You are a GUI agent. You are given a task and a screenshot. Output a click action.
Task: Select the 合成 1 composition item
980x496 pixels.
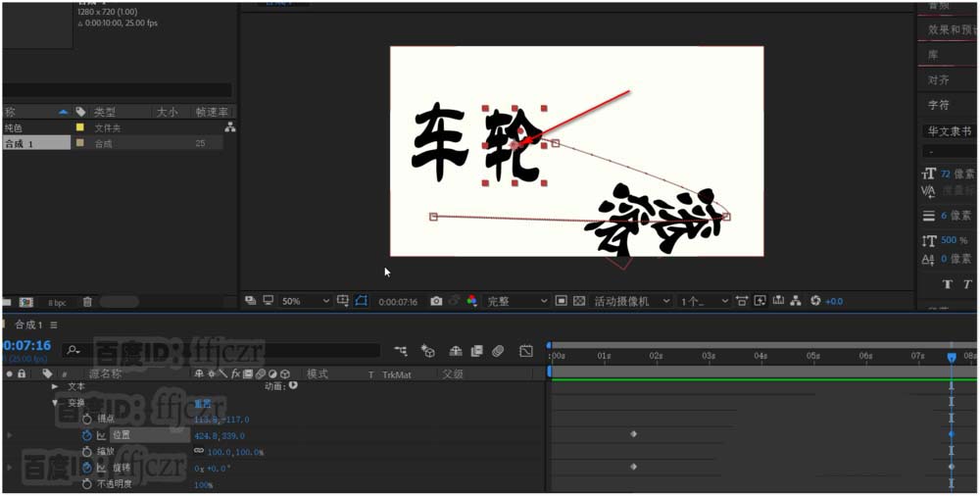36,143
